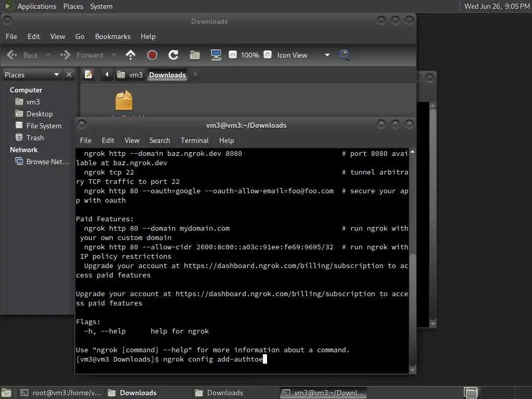Open the Forward history dropdown arrow
Screen dimensions: 532x399
click(114, 55)
